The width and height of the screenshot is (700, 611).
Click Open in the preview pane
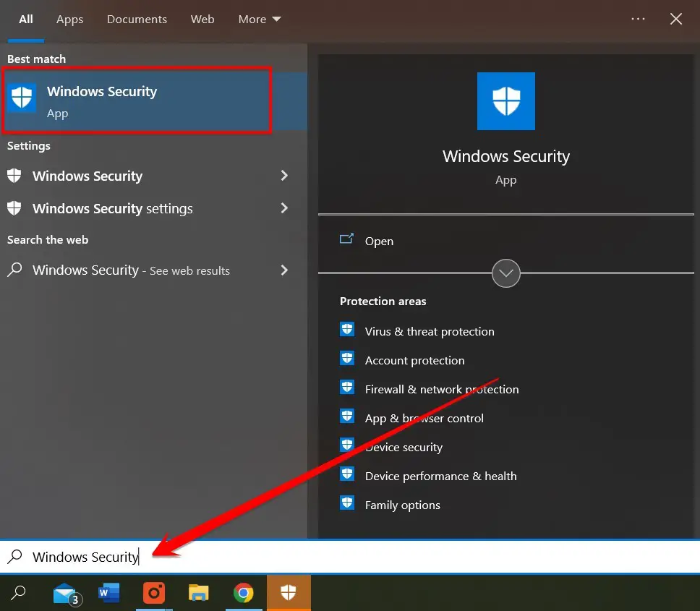click(379, 241)
